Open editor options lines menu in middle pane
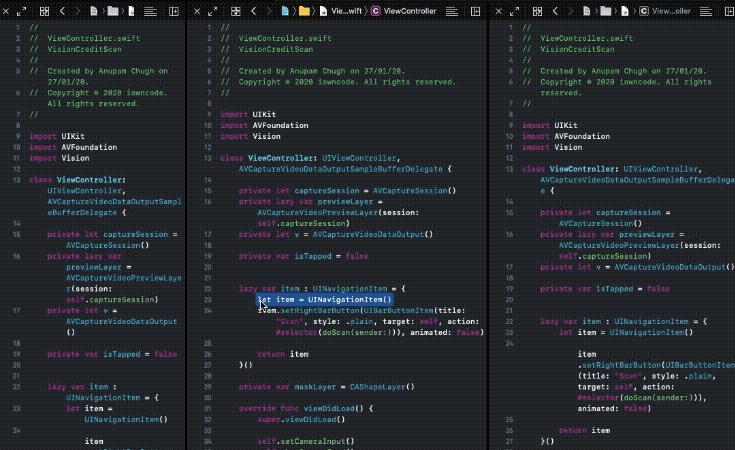The height and width of the screenshot is (450, 735). click(x=451, y=10)
